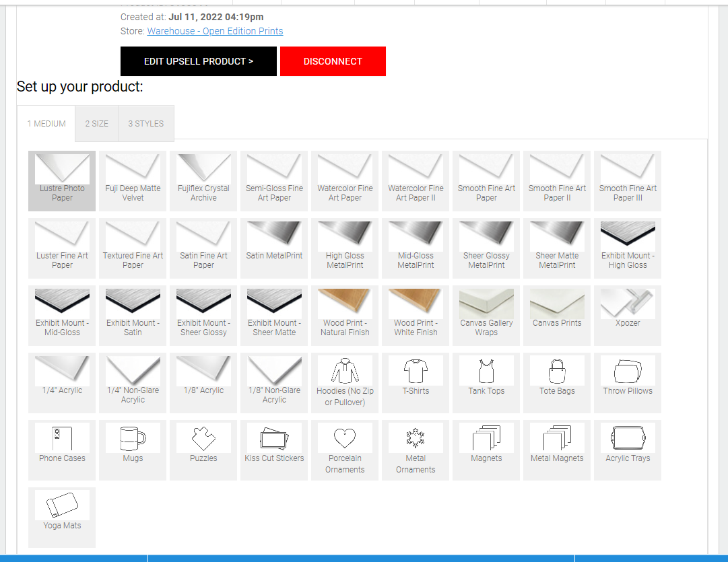Image resolution: width=728 pixels, height=562 pixels.
Task: Select Smooth Fine Art Paper III
Action: click(628, 181)
